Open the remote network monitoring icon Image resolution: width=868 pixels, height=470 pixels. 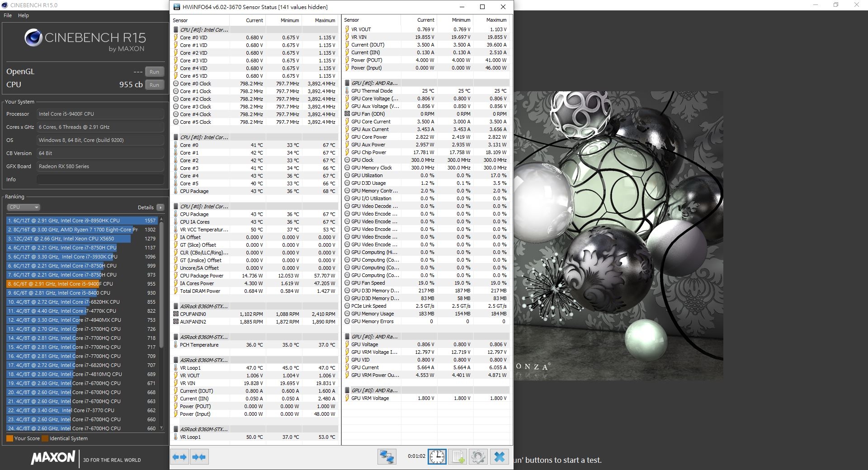pos(387,457)
